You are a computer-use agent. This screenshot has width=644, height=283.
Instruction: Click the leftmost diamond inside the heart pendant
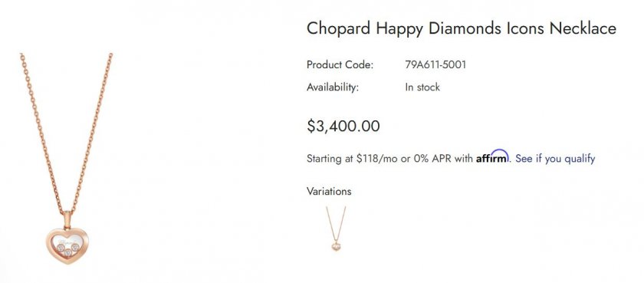[x=61, y=248]
